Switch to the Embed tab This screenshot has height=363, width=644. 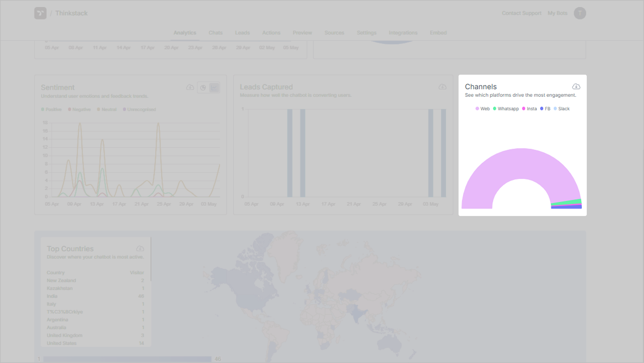pos(438,33)
